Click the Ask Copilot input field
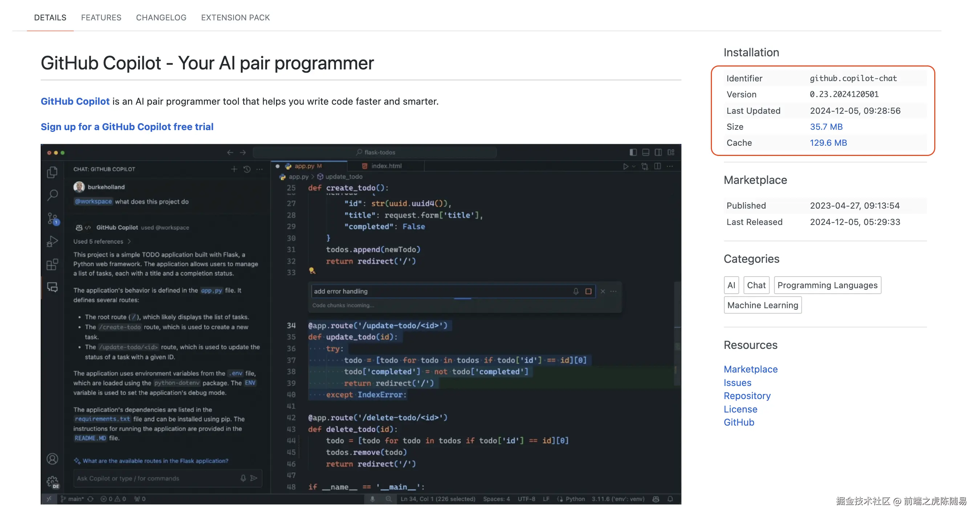The height and width of the screenshot is (519, 980). 156,478
